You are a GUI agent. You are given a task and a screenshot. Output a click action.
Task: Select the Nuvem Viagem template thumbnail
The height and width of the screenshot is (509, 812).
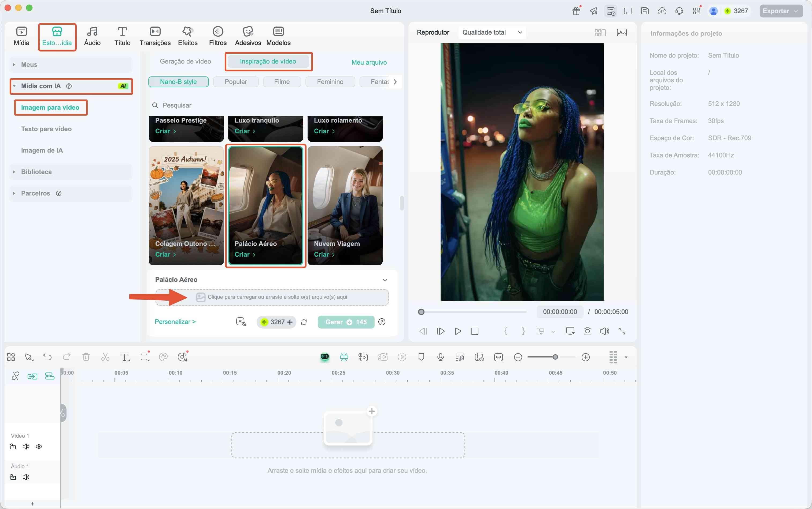coord(345,205)
